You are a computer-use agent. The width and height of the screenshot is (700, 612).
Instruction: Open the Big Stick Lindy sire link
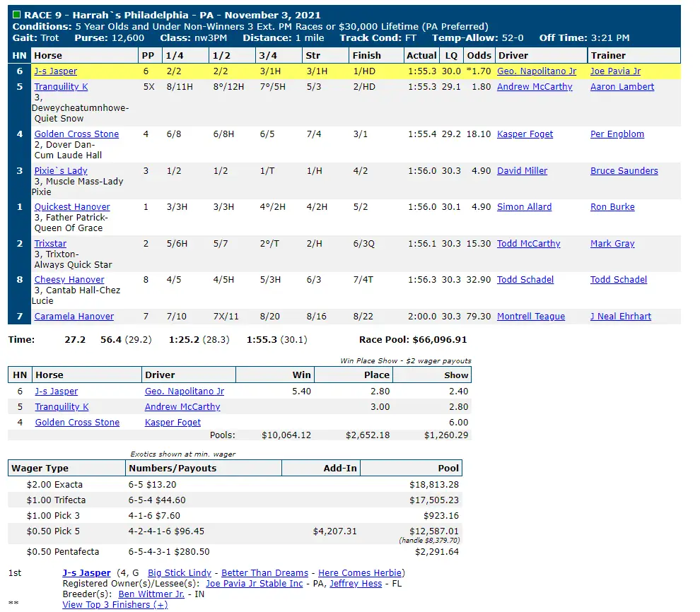tap(180, 572)
